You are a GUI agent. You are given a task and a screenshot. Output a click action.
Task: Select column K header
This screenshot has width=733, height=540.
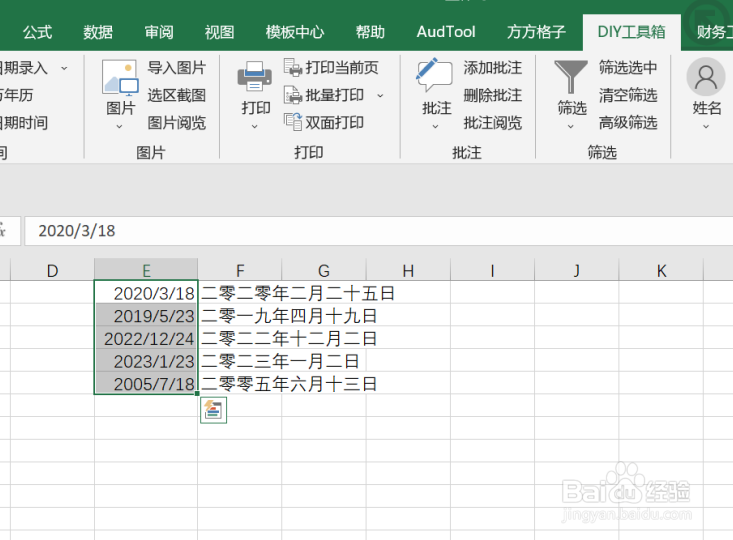point(661,270)
